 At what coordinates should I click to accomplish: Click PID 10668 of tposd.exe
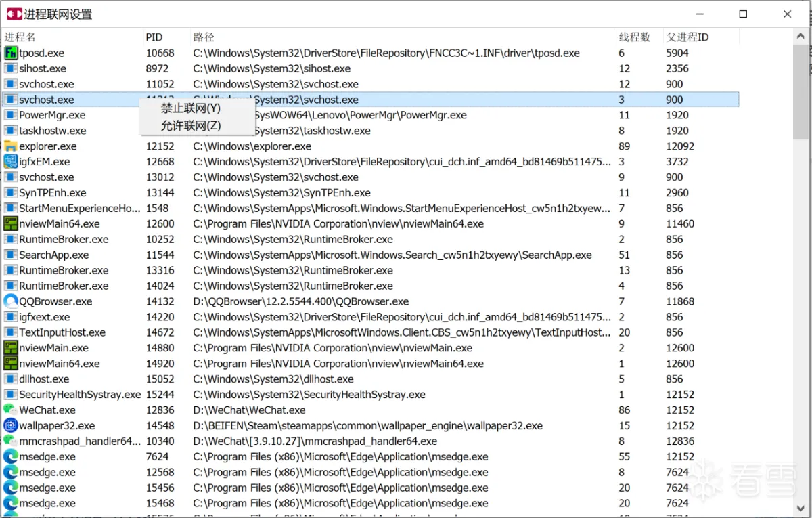[x=160, y=53]
